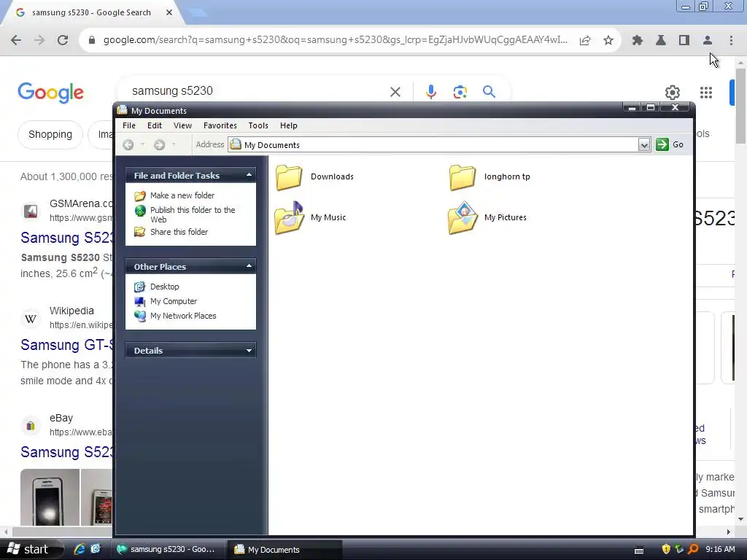The image size is (747, 560).
Task: Open the Downloads folder
Action: [314, 176]
